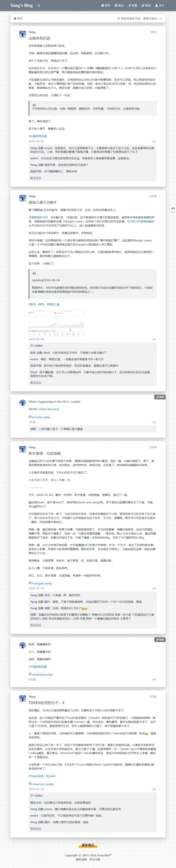
Task: Open the post title 胡说八道几句疯牛
Action: pos(43,202)
